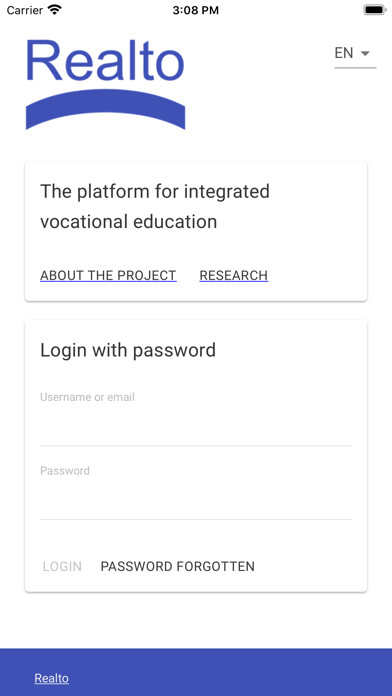Open the EN language dropdown
Image resolution: width=392 pixels, height=696 pixels.
(x=355, y=55)
